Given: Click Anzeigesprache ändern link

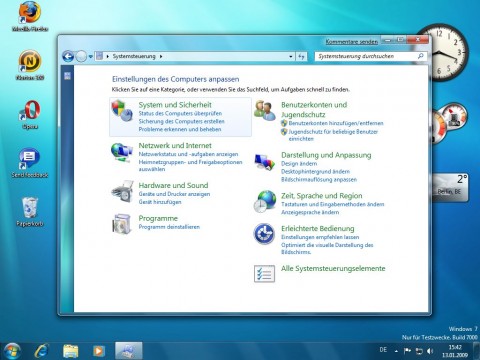Looking at the screenshot, I should click(x=310, y=212).
